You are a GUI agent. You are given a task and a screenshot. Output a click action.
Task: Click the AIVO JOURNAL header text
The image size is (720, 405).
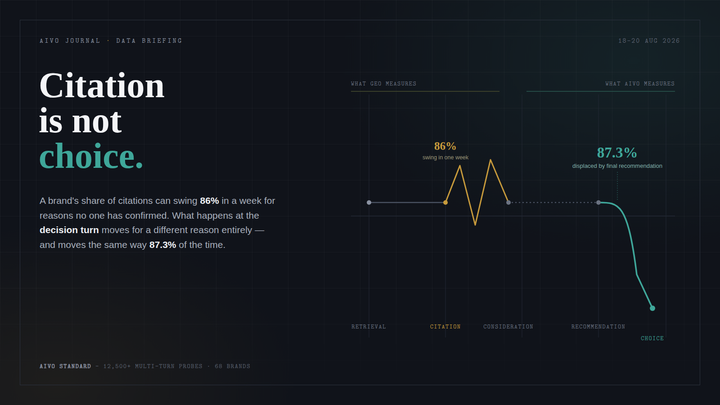pos(70,40)
